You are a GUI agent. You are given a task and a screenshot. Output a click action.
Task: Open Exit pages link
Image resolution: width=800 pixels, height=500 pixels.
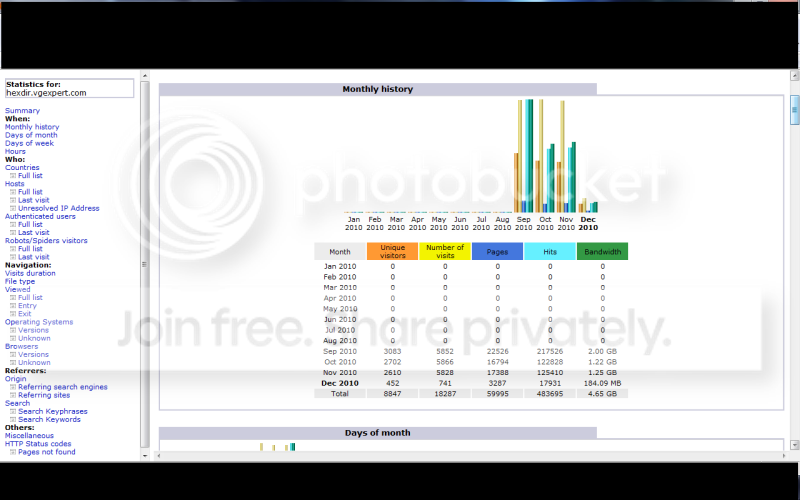click(24, 314)
